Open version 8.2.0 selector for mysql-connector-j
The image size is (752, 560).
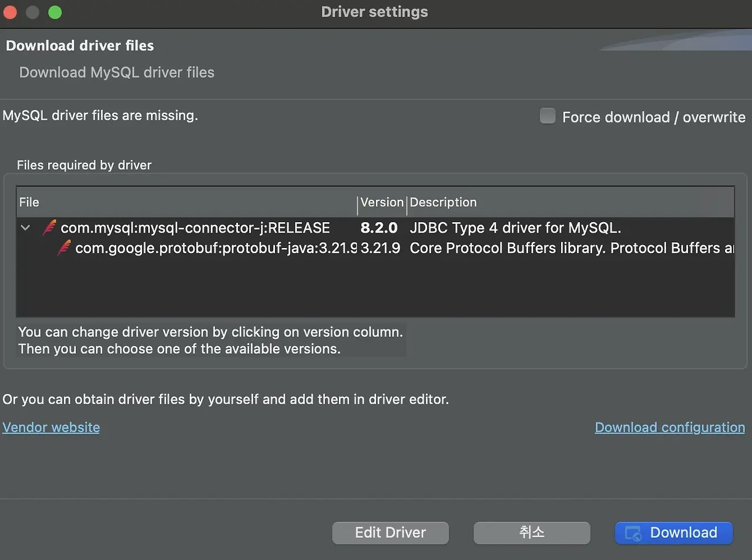(379, 227)
